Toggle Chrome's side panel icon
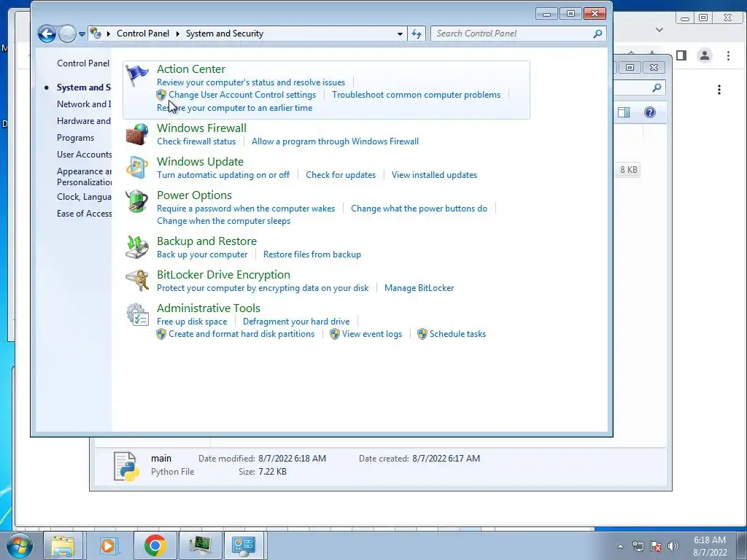 [681, 55]
